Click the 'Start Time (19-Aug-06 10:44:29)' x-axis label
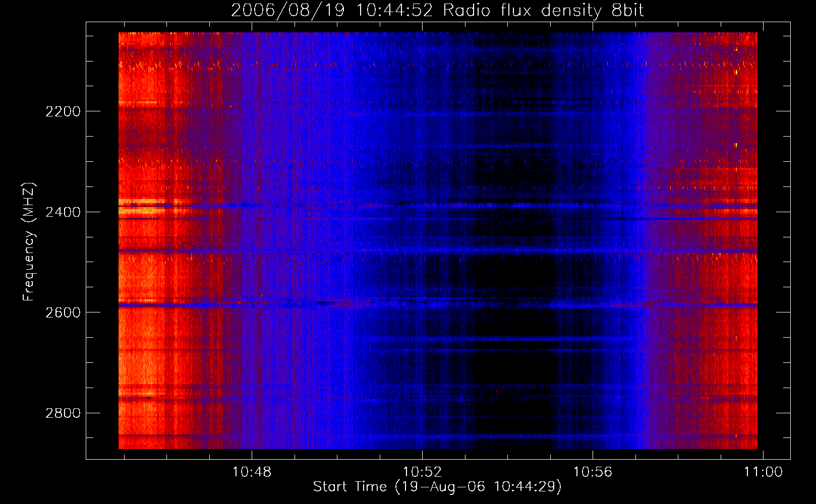This screenshot has height=504, width=816. [x=437, y=487]
